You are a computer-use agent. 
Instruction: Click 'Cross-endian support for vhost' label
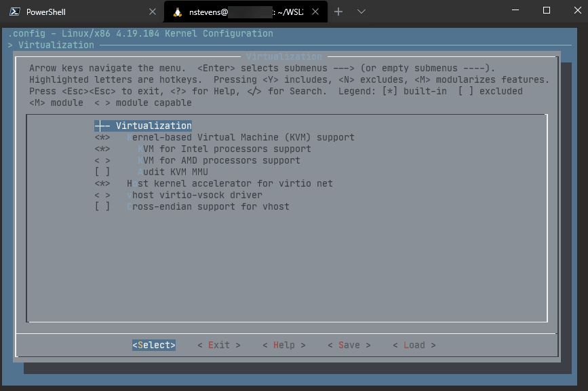click(x=208, y=207)
